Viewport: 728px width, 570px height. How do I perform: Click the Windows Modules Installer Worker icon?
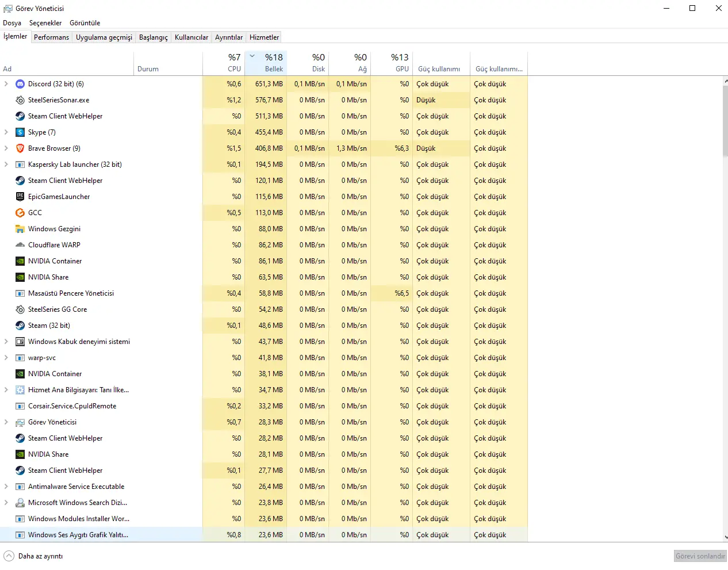pyautogui.click(x=20, y=519)
